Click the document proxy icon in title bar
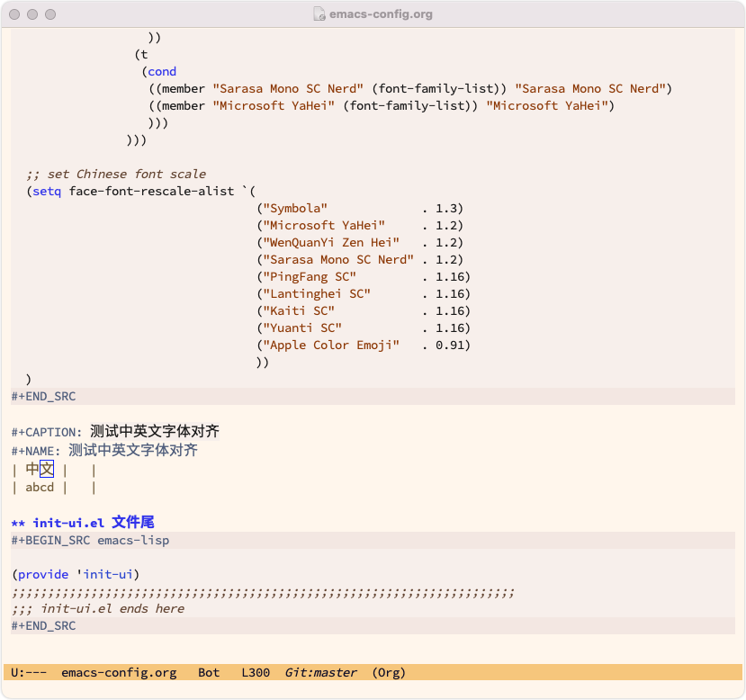Image resolution: width=746 pixels, height=700 pixels. (x=319, y=14)
